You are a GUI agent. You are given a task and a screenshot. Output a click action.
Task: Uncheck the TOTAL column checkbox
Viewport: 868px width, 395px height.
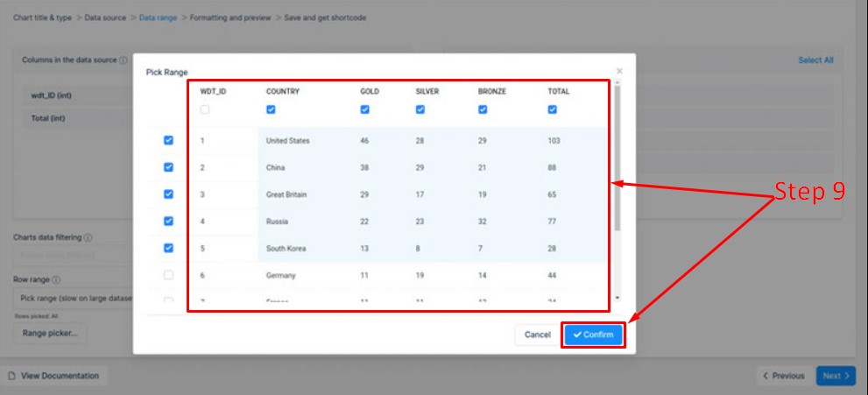point(552,109)
